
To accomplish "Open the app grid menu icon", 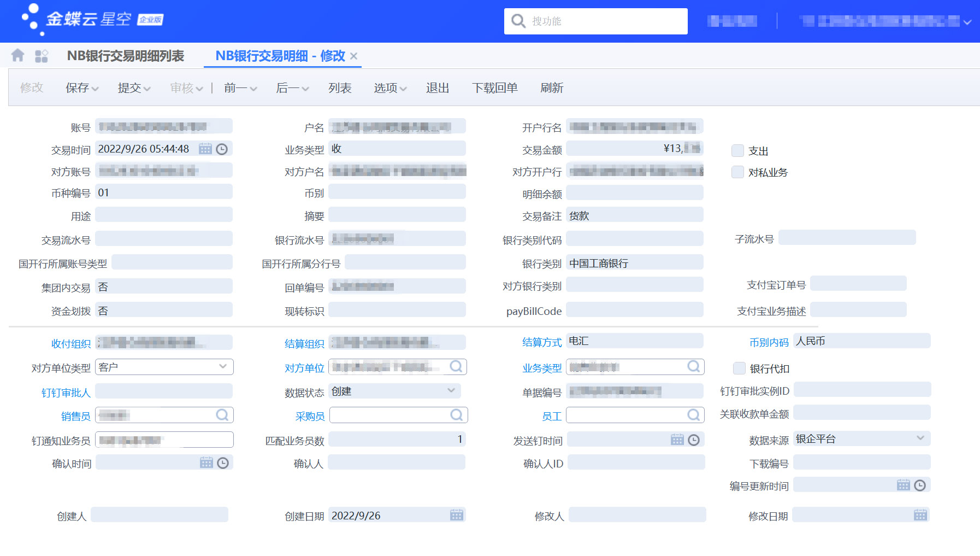I will pyautogui.click(x=42, y=56).
